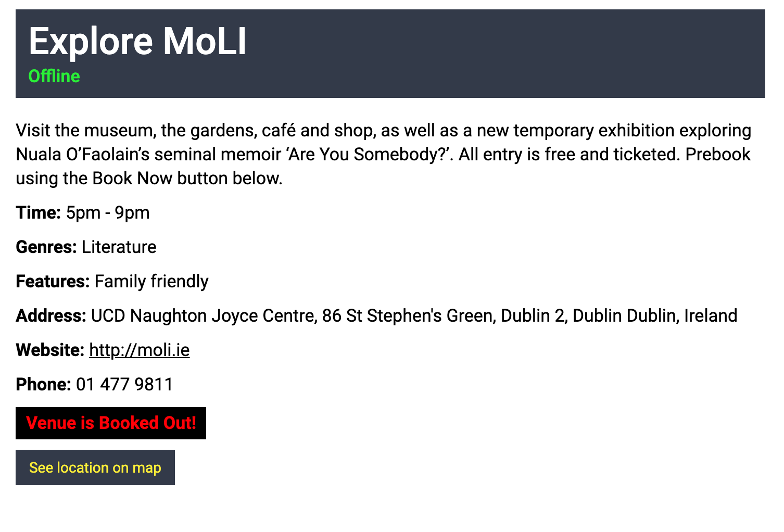Click the 5pm - 9pm time value
The height and width of the screenshot is (532, 784).
coord(108,212)
